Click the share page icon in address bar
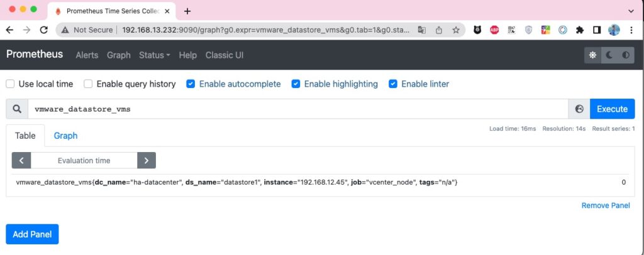 [x=438, y=30]
